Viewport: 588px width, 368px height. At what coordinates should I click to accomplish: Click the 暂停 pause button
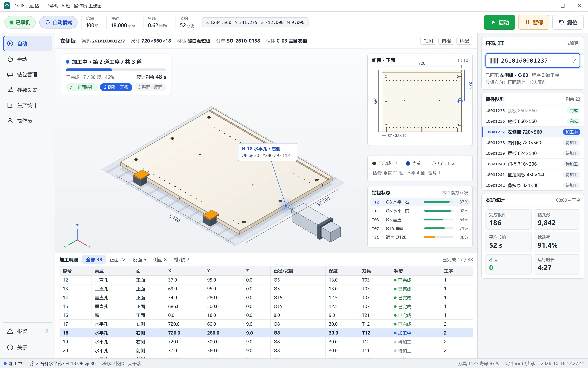534,22
